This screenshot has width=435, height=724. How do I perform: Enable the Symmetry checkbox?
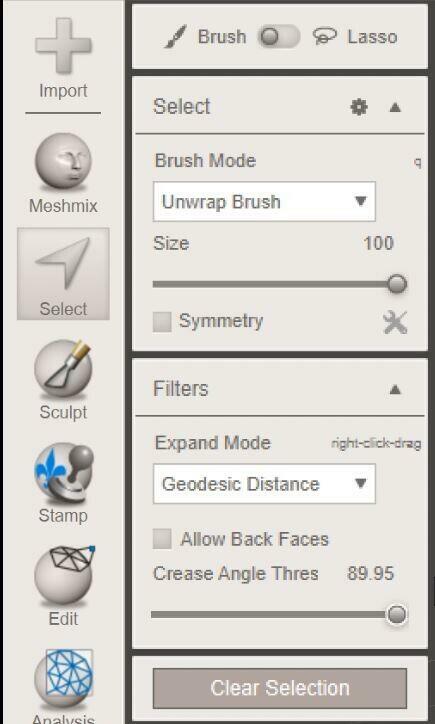162,322
